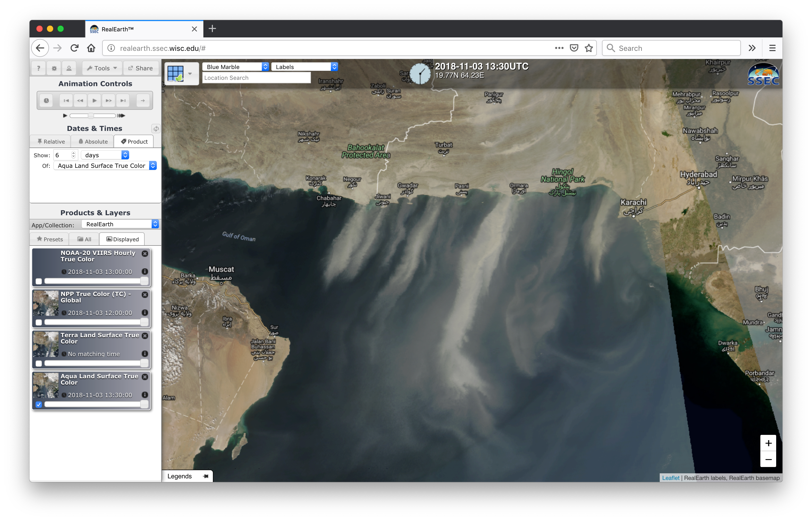Step back one animation frame

coord(80,100)
